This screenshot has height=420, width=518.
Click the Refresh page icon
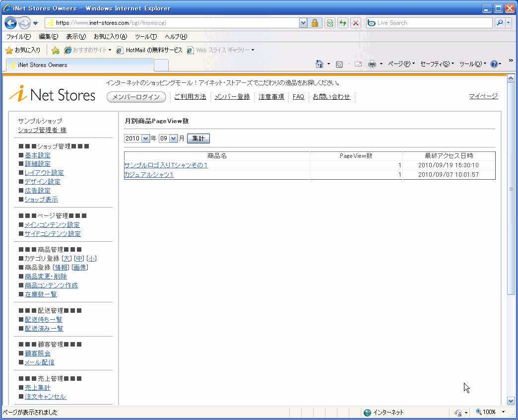tap(342, 23)
